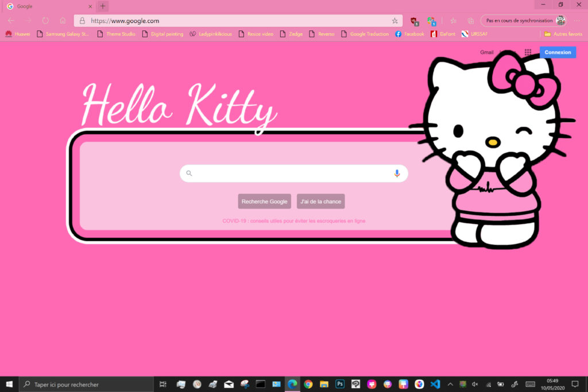Open the network tray icon
The height and width of the screenshot is (392, 588).
point(488,384)
